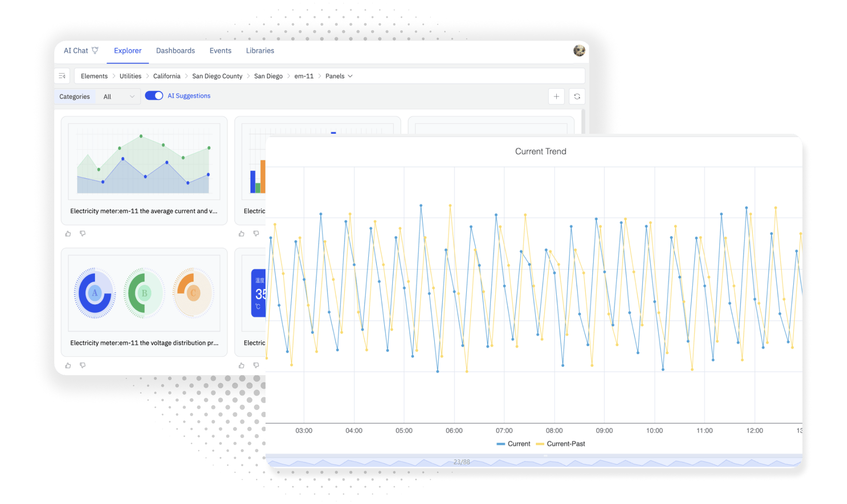Disable the AI Suggestions toggle
The height and width of the screenshot is (504, 847).
click(154, 96)
